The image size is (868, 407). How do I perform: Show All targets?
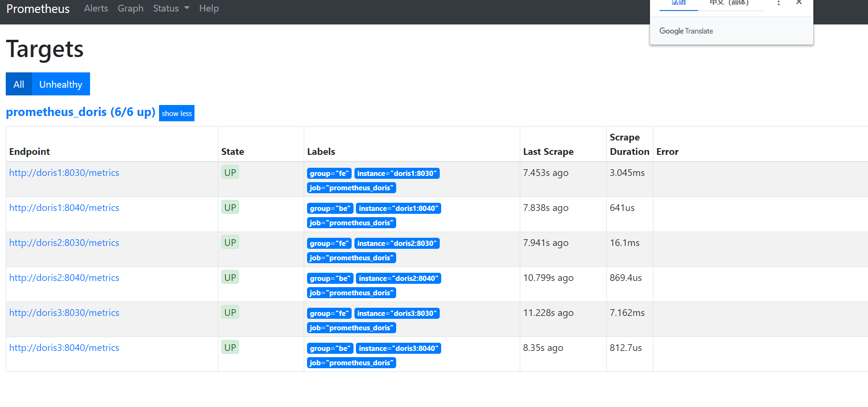tap(19, 84)
